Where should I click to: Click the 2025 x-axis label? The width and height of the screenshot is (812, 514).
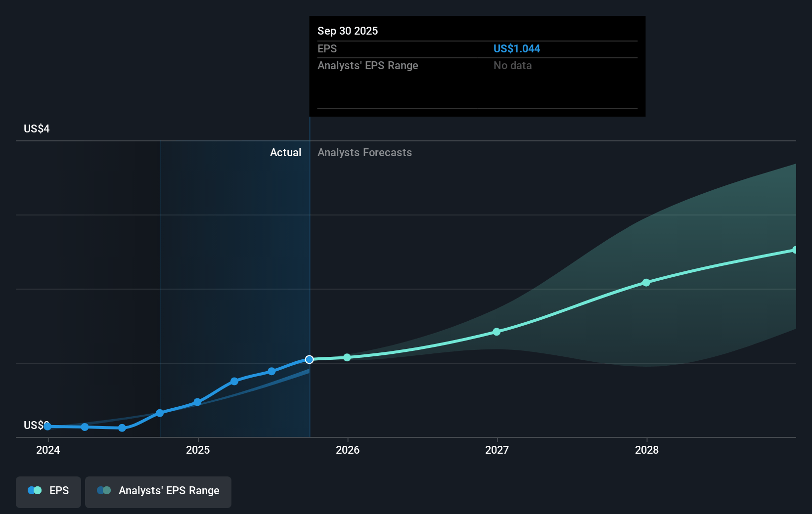pyautogui.click(x=198, y=450)
